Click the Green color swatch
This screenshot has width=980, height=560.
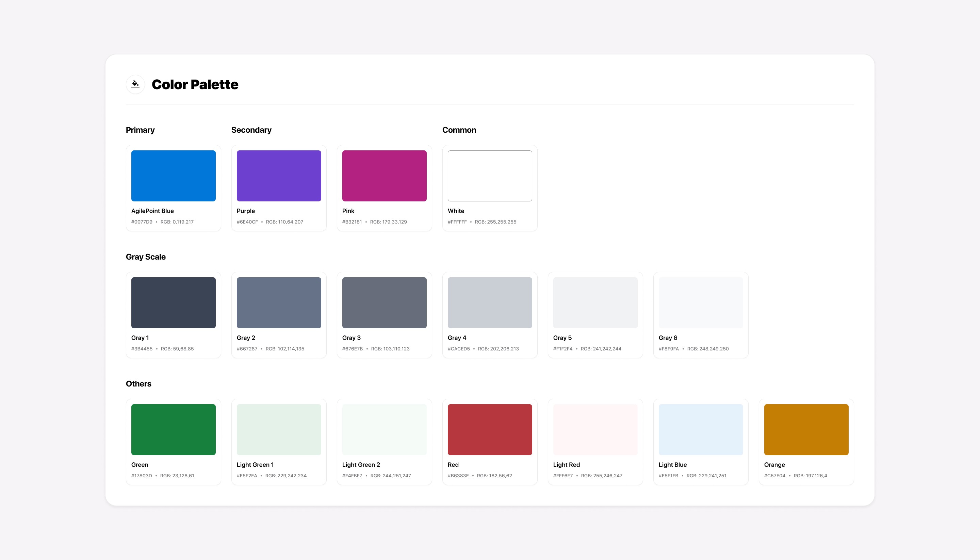coord(174,430)
